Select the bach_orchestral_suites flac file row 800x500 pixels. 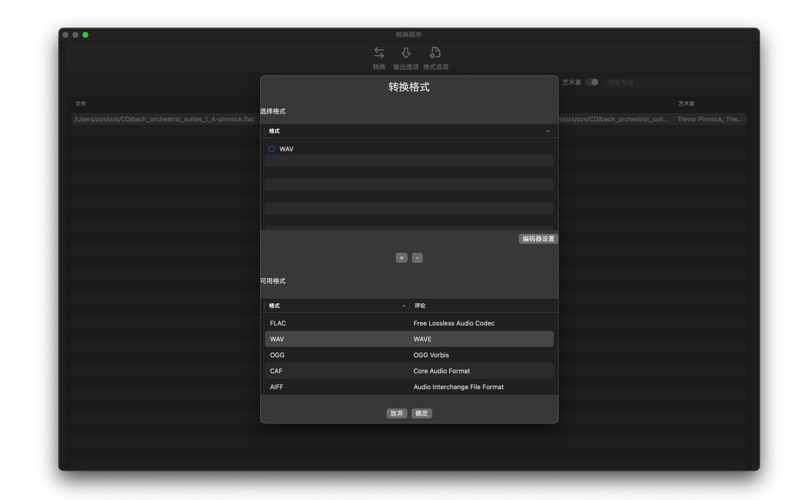pos(165,119)
